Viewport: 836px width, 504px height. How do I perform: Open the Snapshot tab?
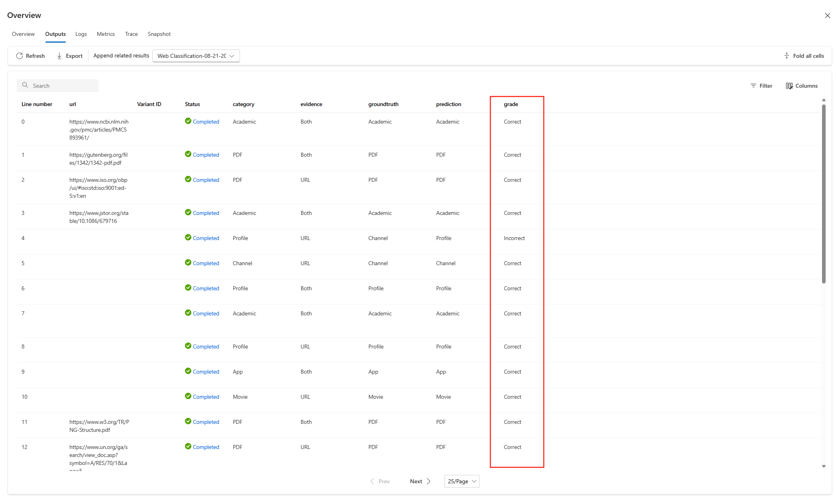(x=159, y=34)
